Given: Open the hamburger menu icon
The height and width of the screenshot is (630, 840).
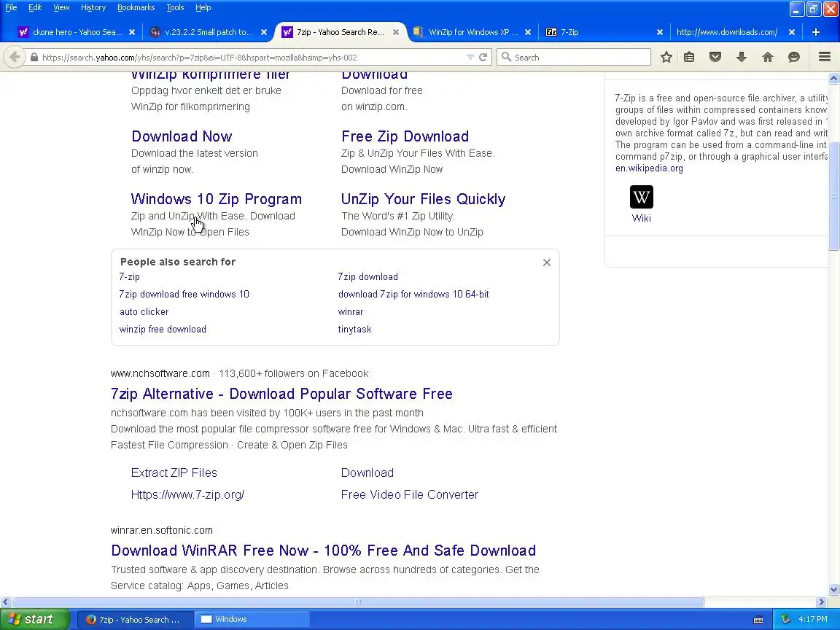Looking at the screenshot, I should [825, 57].
